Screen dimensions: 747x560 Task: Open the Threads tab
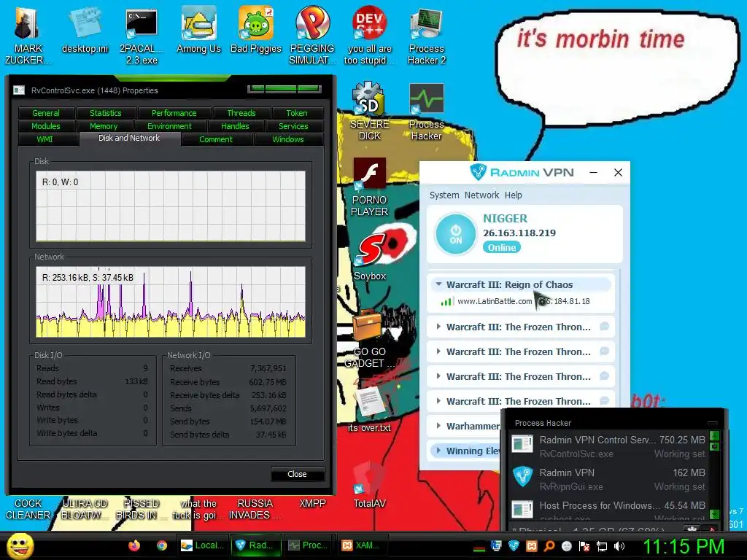point(241,113)
